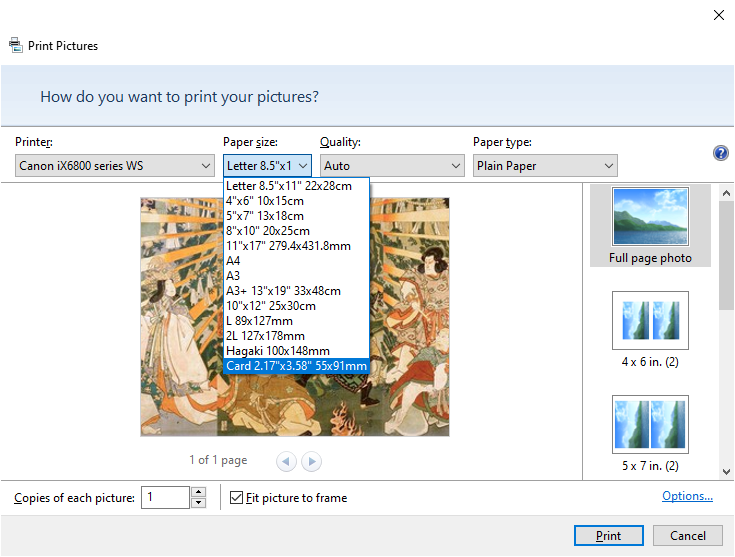The image size is (735, 557).
Task: Choose Card 2.17"x3.58" 55x91mm option
Action: tap(296, 366)
